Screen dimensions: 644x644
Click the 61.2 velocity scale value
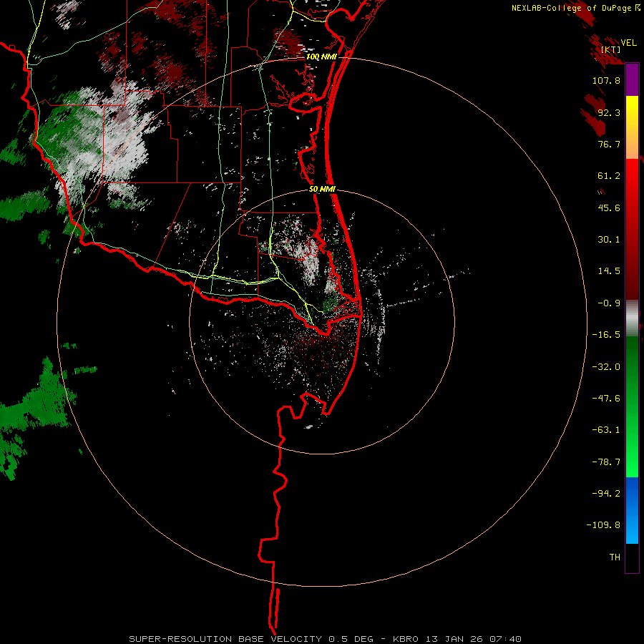click(x=609, y=176)
